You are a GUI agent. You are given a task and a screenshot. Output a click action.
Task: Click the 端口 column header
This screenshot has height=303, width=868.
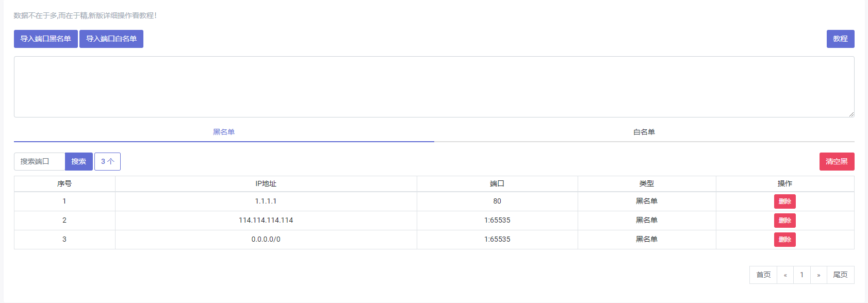coord(497,184)
